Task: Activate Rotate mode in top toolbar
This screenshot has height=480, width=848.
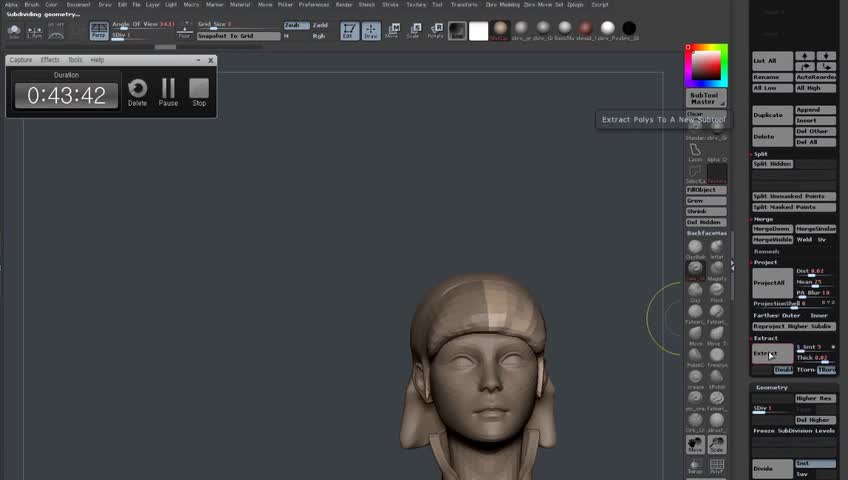Action: 435,31
